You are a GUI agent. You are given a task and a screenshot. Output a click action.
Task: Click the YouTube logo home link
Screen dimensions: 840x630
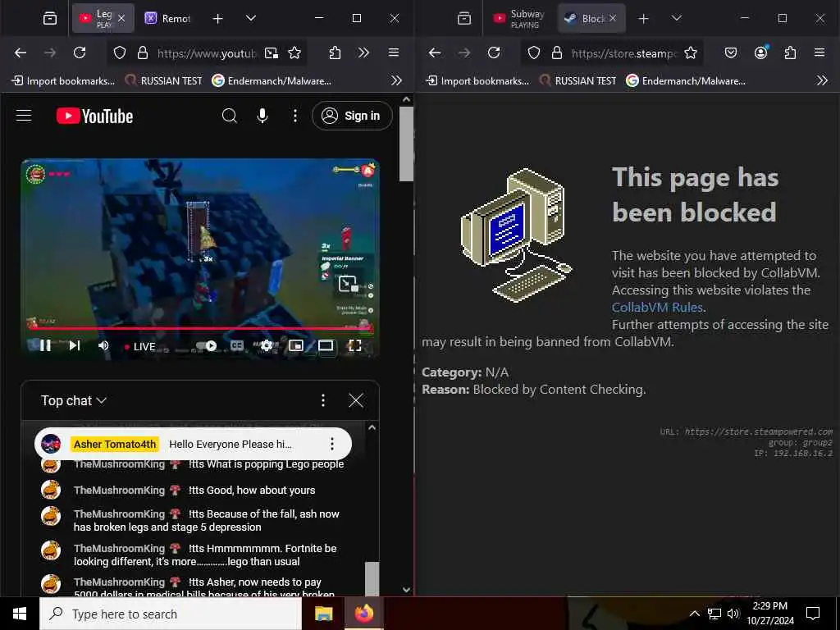[95, 116]
